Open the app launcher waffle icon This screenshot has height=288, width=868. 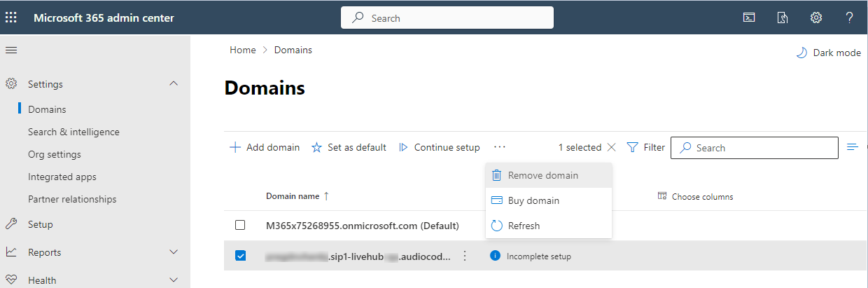(x=11, y=18)
